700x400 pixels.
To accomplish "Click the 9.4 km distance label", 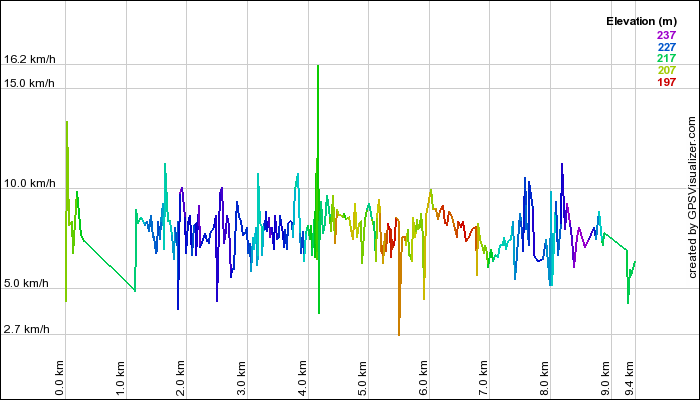I will coord(629,378).
